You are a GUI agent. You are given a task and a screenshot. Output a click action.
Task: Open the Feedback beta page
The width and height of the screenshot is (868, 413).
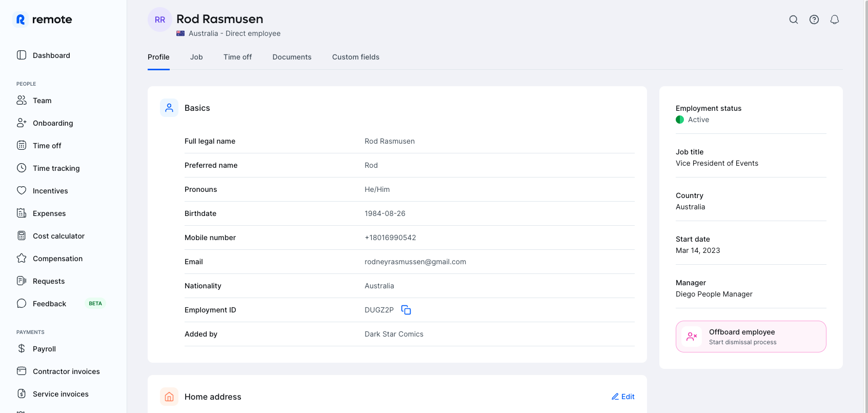point(49,304)
